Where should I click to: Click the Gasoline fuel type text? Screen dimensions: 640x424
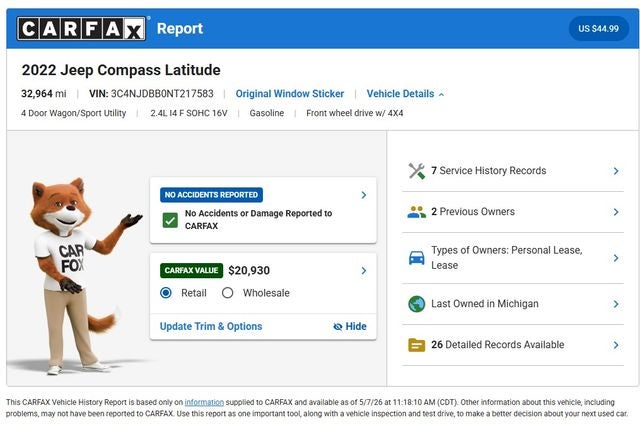[x=267, y=113]
